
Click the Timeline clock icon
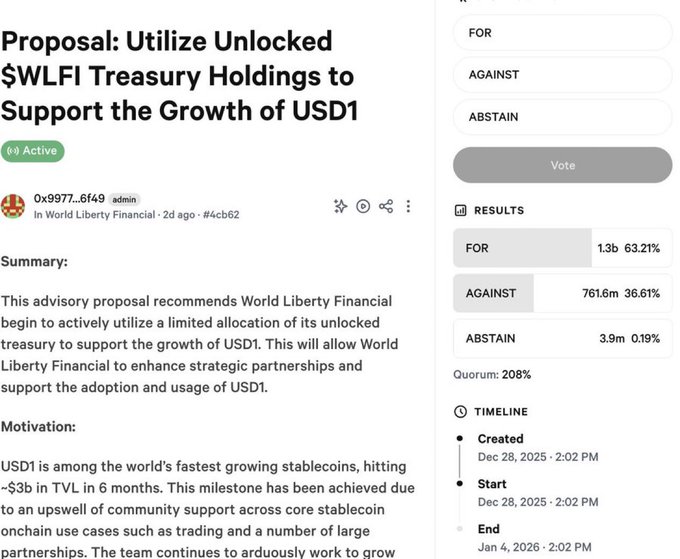tap(460, 412)
